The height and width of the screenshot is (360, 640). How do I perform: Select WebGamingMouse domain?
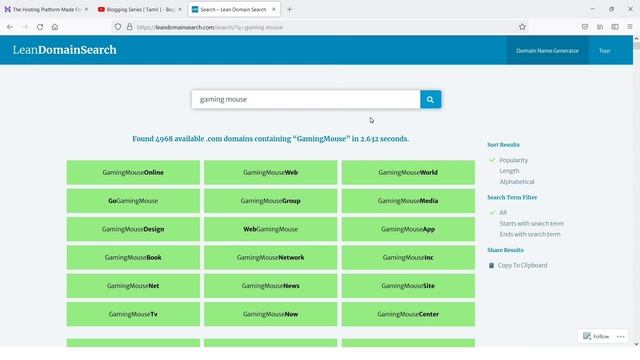point(271,229)
